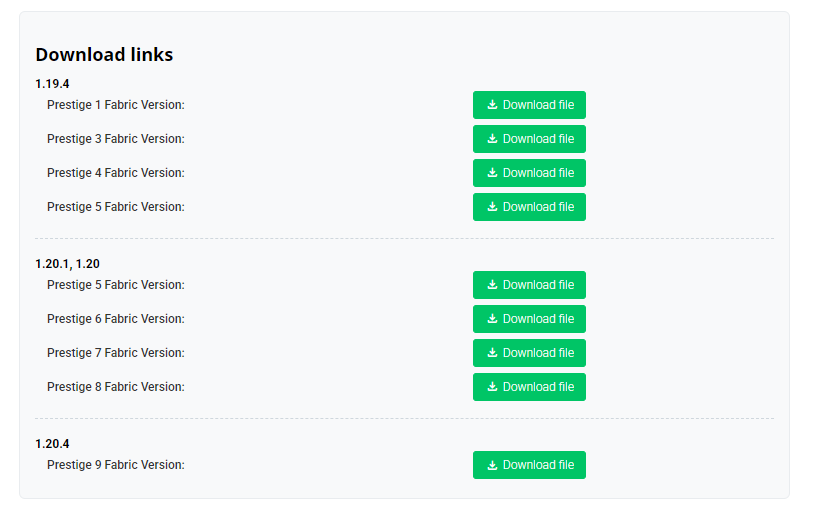
Task: Click the 'Prestige 3 Fabric Version:' label
Action: coord(116,139)
